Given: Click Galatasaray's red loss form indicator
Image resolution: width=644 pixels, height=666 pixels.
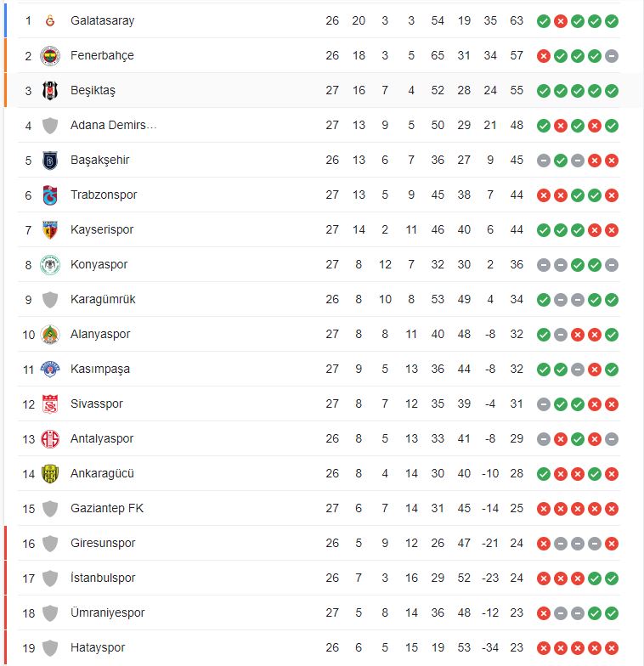Looking at the screenshot, I should pyautogui.click(x=561, y=20).
